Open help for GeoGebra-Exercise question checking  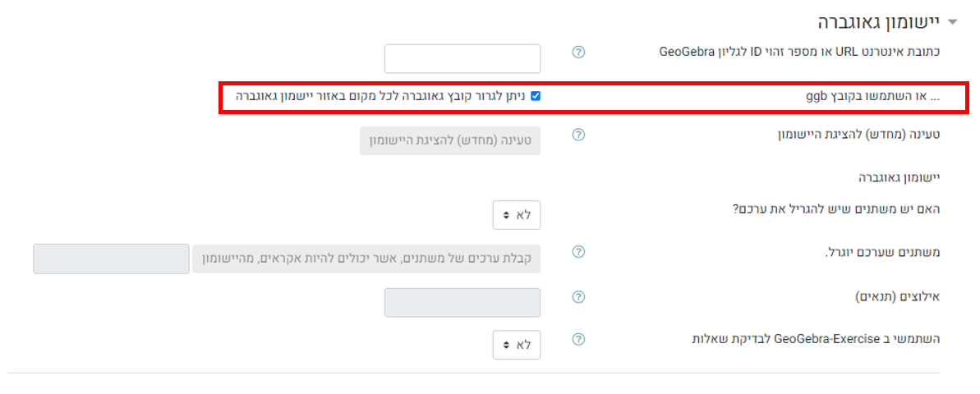(579, 339)
